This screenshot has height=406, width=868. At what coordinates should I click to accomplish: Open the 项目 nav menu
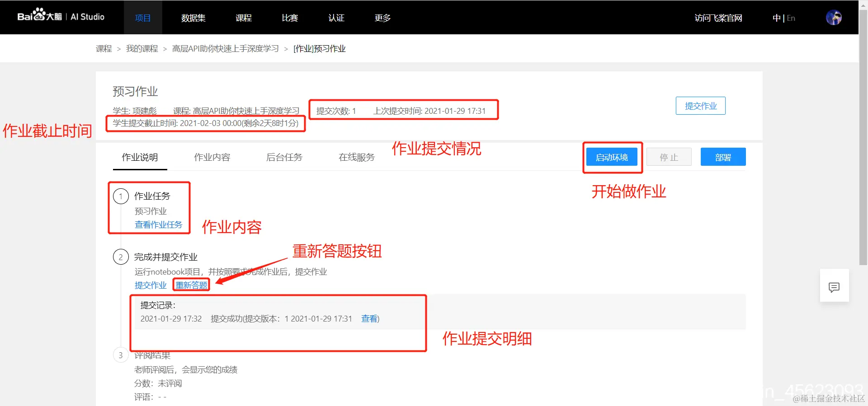coord(143,18)
